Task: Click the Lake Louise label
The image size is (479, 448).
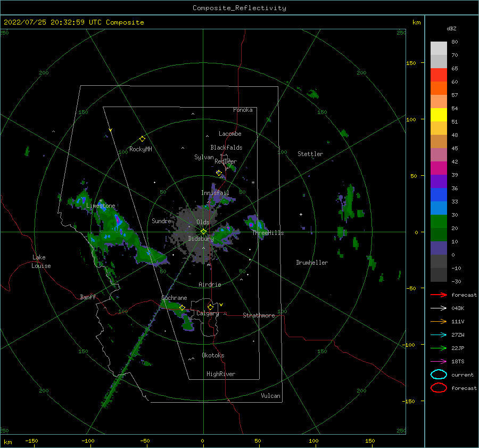Action: (x=41, y=262)
